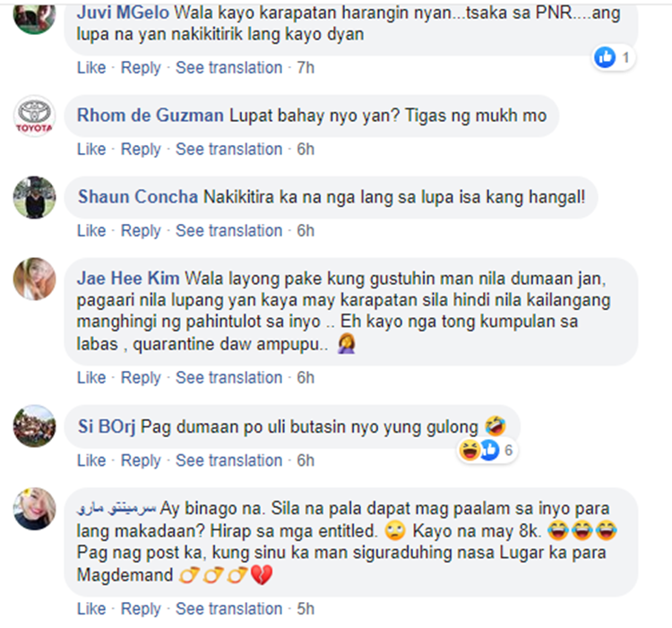This screenshot has width=672, height=628.
Task: Open Shaun Concha's profile avatar
Action: point(34,197)
